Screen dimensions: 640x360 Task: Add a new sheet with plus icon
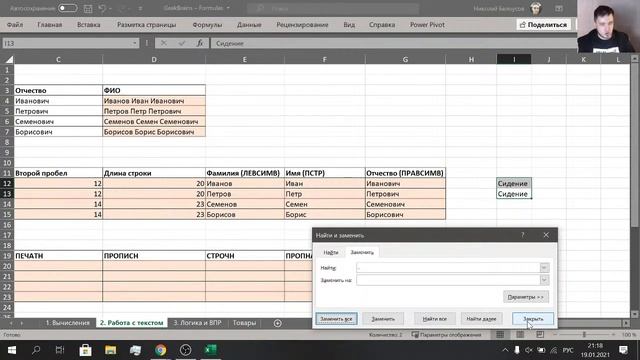click(x=278, y=323)
